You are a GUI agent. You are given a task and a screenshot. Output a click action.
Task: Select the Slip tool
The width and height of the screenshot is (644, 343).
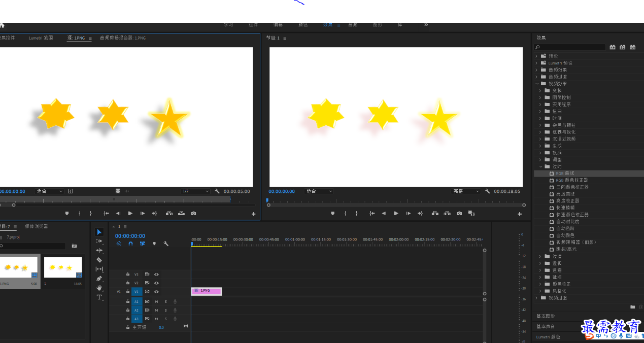coord(99,269)
